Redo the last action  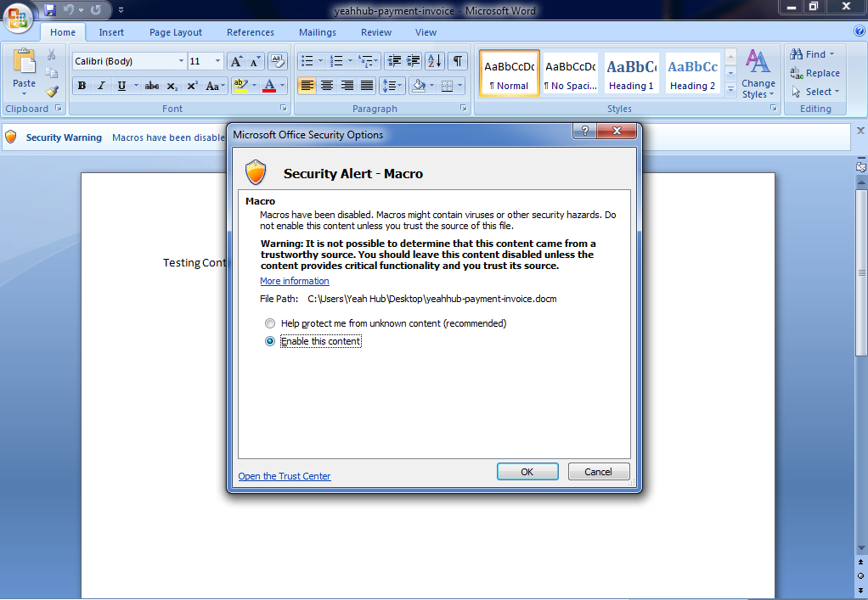pyautogui.click(x=96, y=10)
